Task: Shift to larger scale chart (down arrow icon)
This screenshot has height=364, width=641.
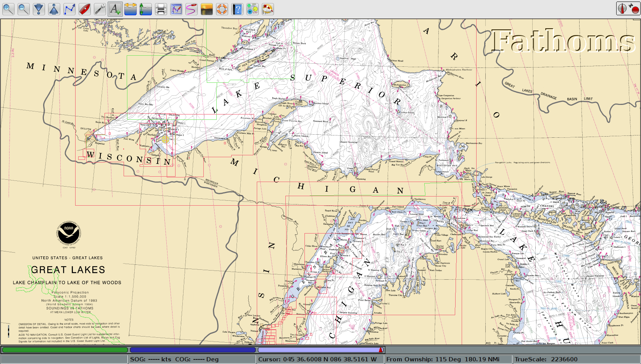Action: pos(39,9)
